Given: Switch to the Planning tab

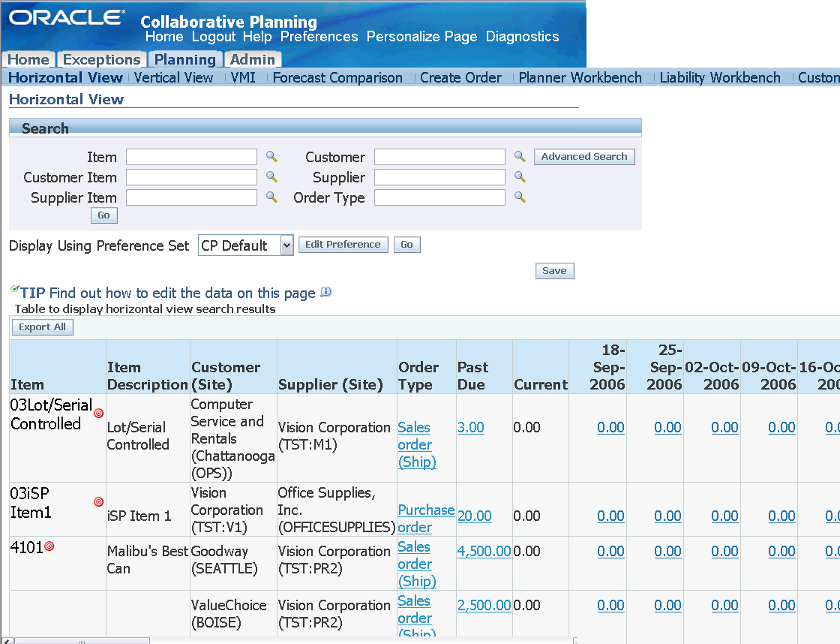Looking at the screenshot, I should (184, 59).
